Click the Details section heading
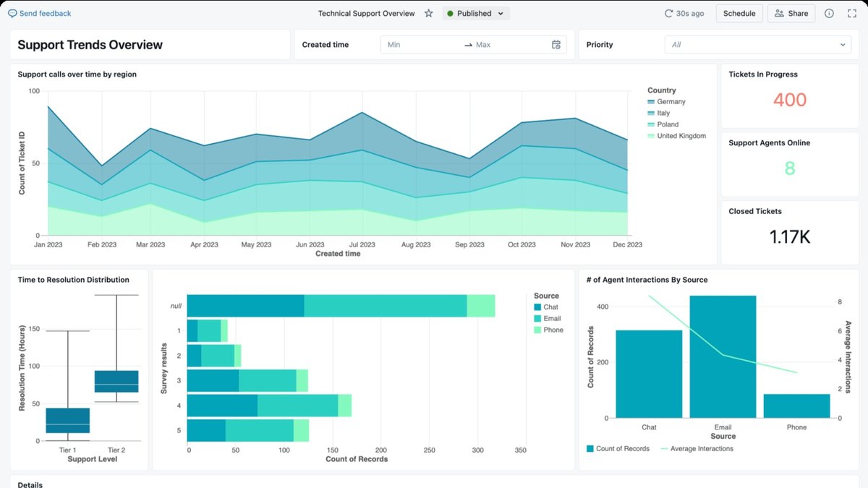Image resolution: width=868 pixels, height=488 pixels. pos(30,484)
